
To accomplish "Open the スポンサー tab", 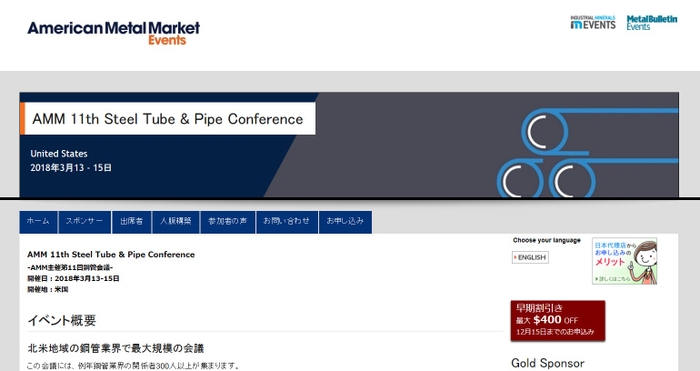I will coord(84,222).
